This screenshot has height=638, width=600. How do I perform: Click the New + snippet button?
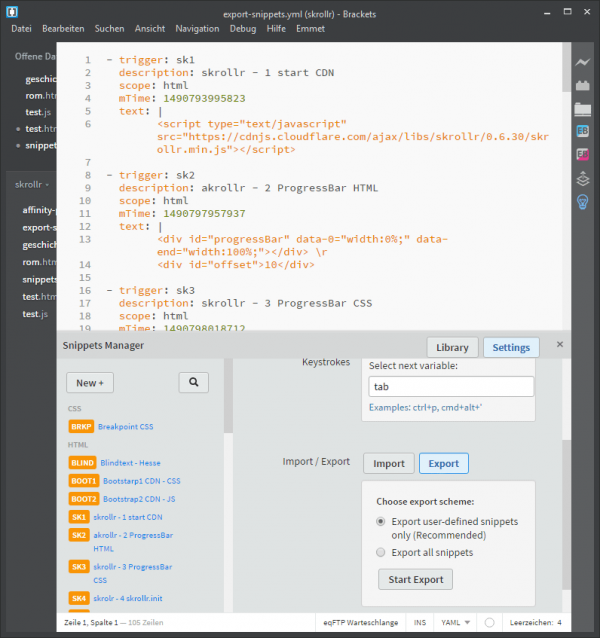[x=90, y=382]
